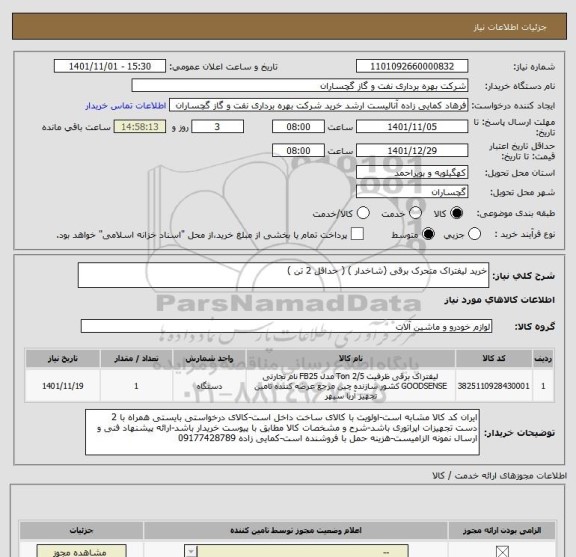Click the announcement date field 1401/11/01 - 15:30

110,67
